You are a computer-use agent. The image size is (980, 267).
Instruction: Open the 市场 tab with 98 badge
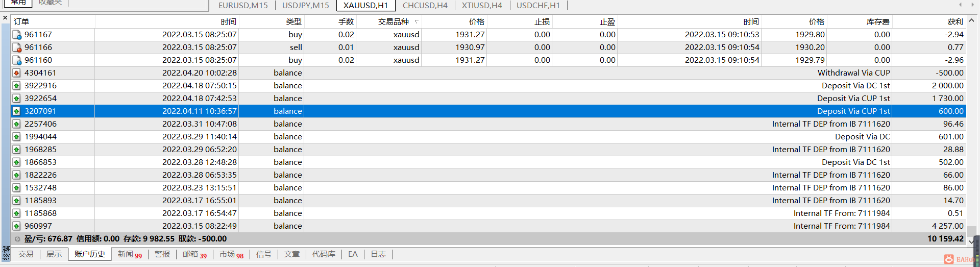(231, 254)
